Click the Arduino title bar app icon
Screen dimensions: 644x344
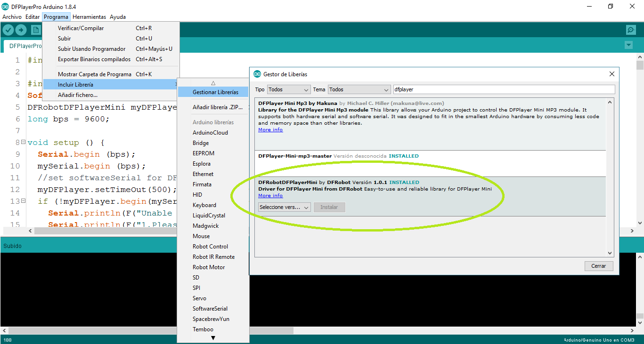(5, 7)
